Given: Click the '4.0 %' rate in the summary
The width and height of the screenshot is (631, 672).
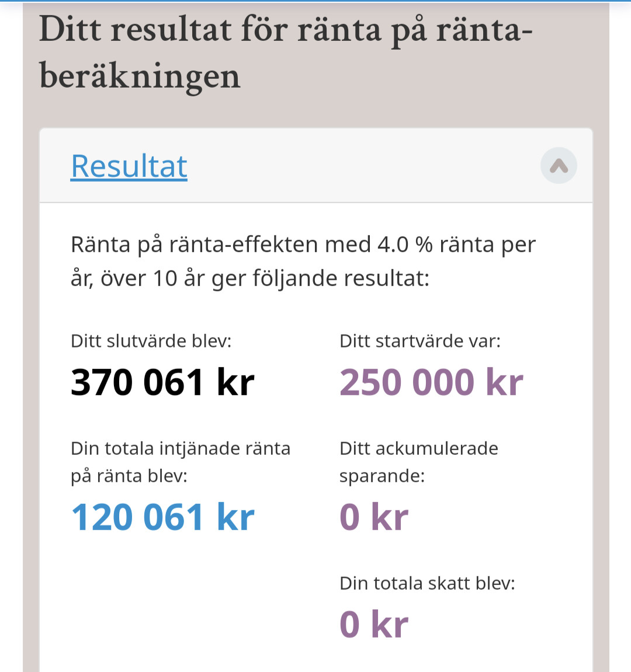Looking at the screenshot, I should click(404, 245).
